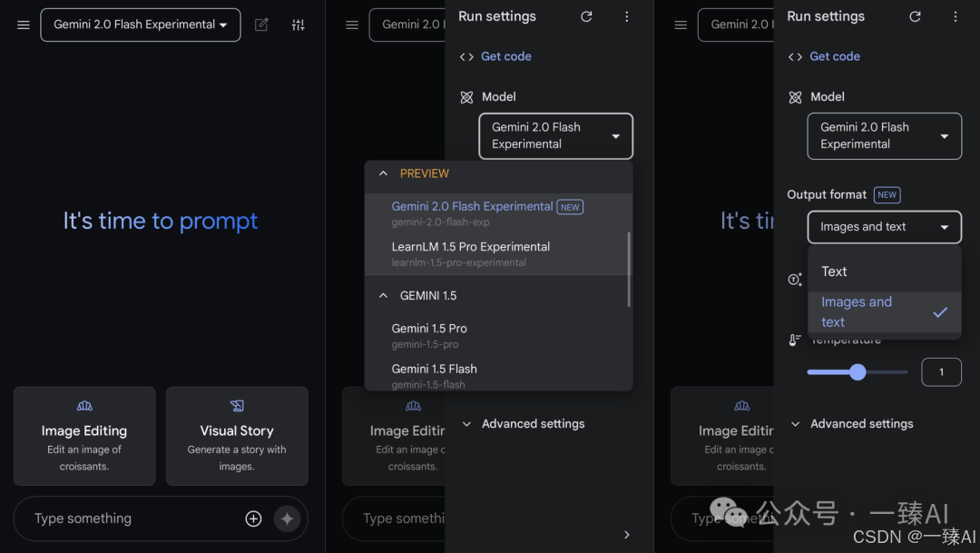Click the learnlm-1.5-pro-experimental ID text
The height and width of the screenshot is (553, 980).
point(459,263)
